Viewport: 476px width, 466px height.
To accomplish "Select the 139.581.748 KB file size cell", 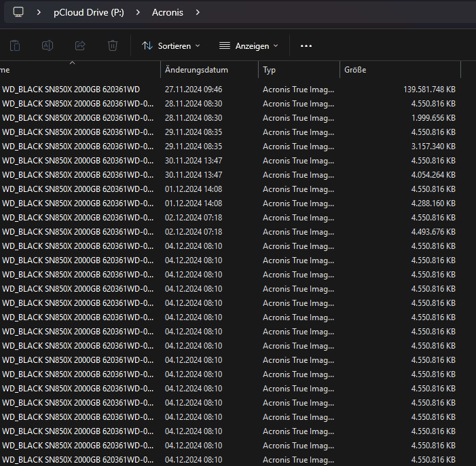I will pos(429,90).
